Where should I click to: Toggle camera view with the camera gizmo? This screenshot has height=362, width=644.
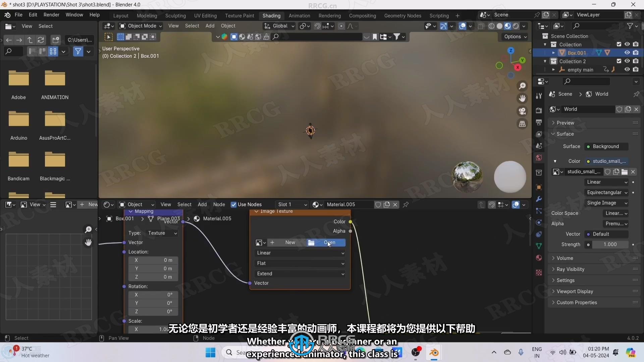point(522,111)
